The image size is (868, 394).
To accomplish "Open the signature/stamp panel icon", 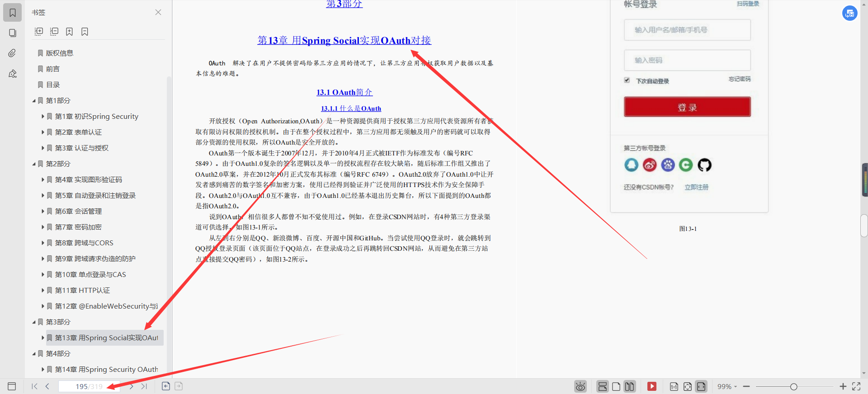I will (13, 74).
